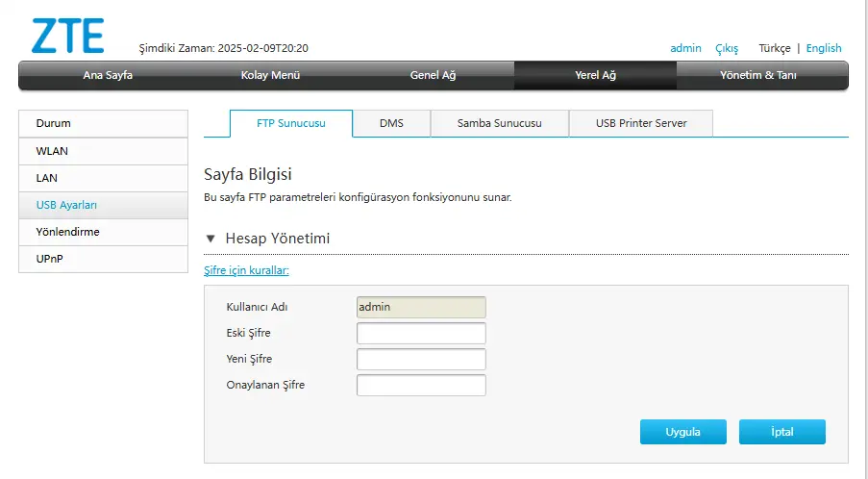The height and width of the screenshot is (479, 868).
Task: Open the Samba Sunucusu tab
Action: (499, 123)
